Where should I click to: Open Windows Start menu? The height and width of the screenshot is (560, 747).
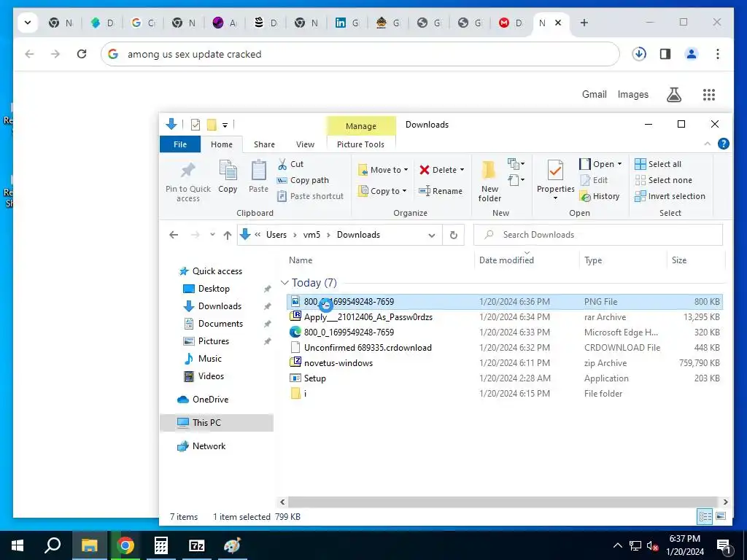(x=18, y=545)
